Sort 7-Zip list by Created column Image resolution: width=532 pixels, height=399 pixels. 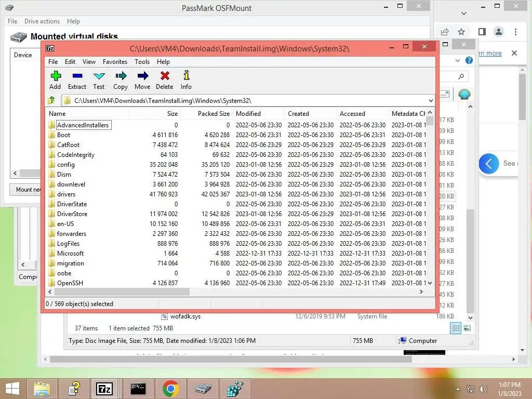tap(311, 114)
